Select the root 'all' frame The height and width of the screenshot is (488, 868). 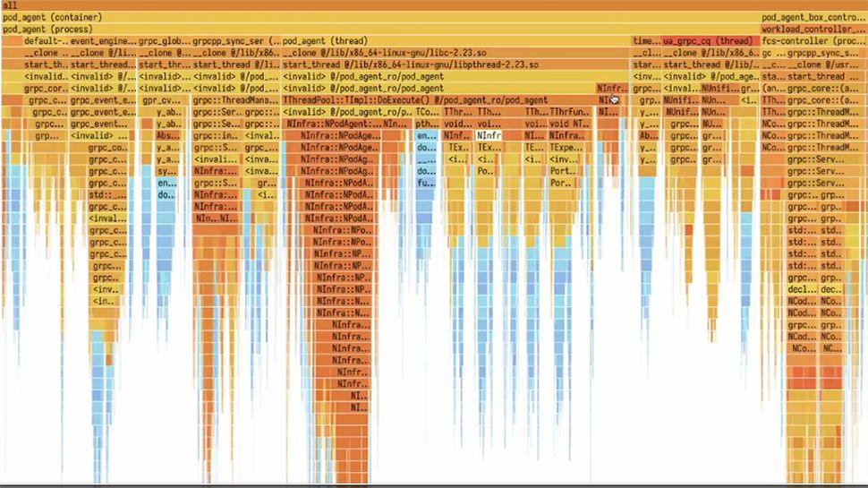[434, 5]
